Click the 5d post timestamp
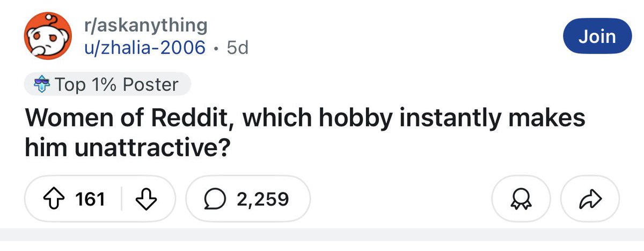 [x=238, y=48]
